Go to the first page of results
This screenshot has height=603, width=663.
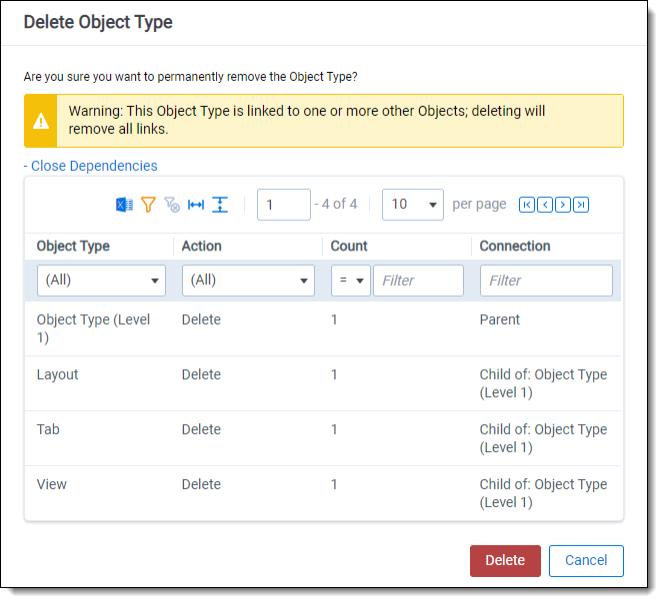[527, 205]
